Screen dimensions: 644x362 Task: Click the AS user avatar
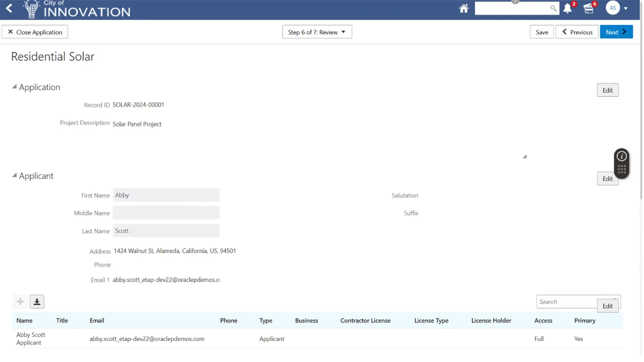click(612, 8)
